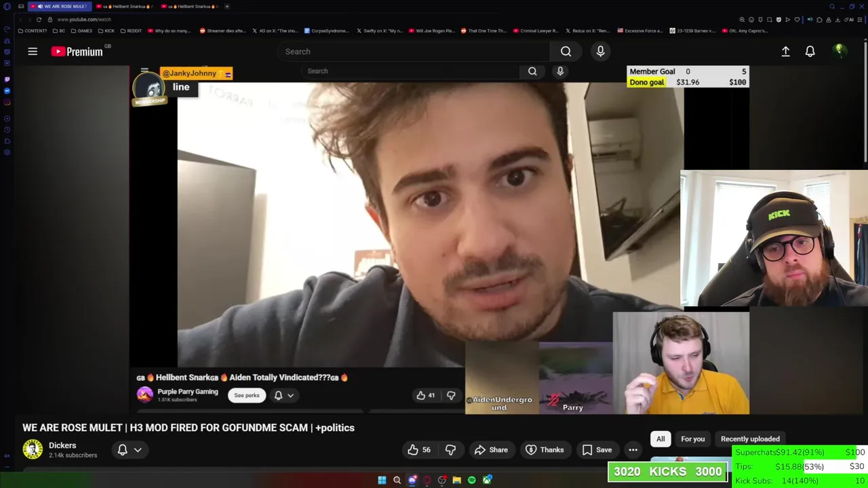The image size is (868, 488).
Task: Open browser zoom magnifier in address bar
Action: [742, 20]
